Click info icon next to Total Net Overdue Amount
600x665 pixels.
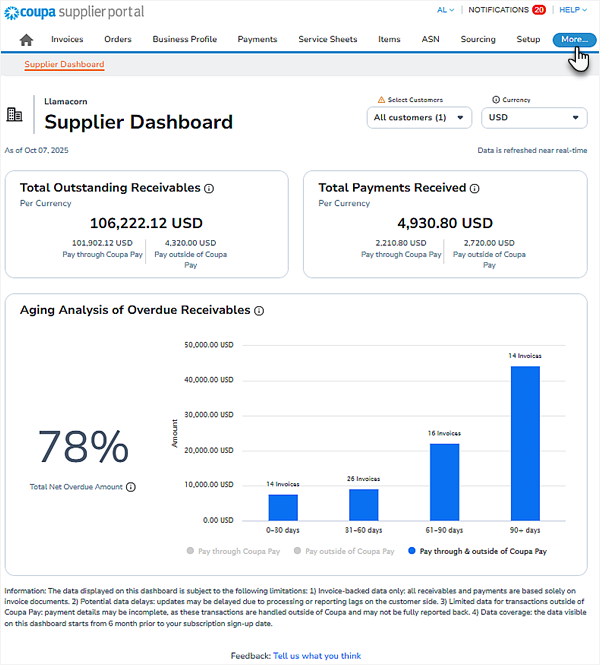click(131, 487)
